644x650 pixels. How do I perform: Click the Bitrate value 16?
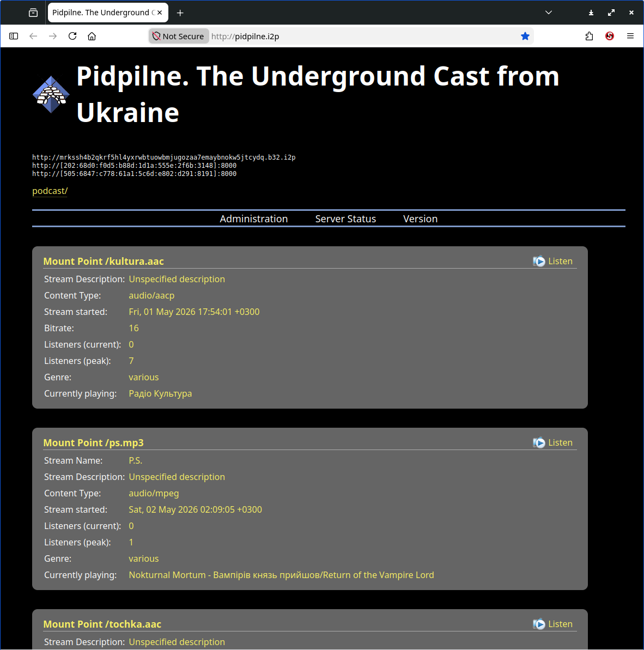point(134,329)
